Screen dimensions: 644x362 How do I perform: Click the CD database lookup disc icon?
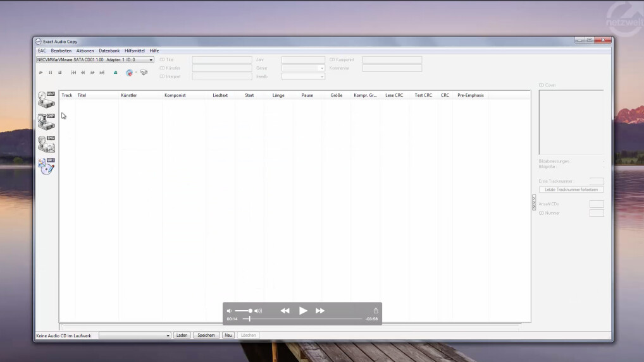pyautogui.click(x=130, y=73)
